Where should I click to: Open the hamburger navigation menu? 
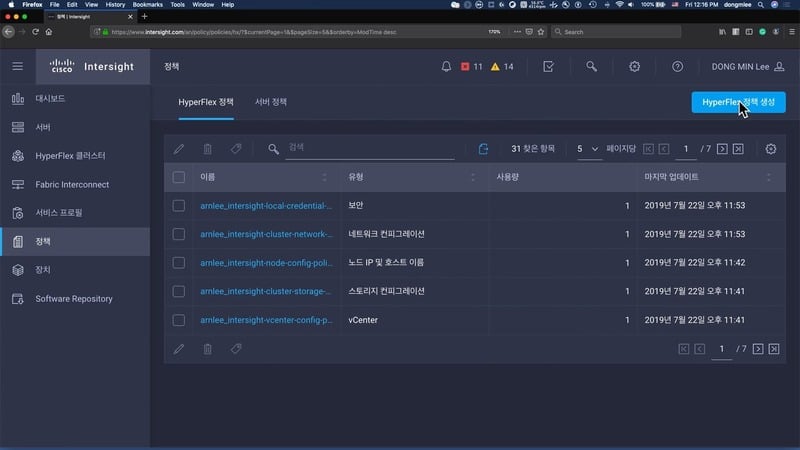pos(17,66)
